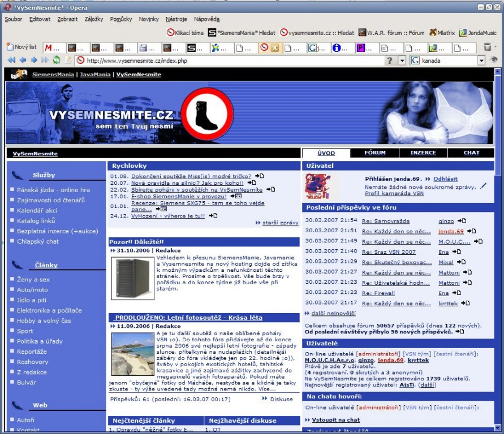The image size is (504, 434).
Task: Click the server tower thumbnail image
Action: point(133,278)
